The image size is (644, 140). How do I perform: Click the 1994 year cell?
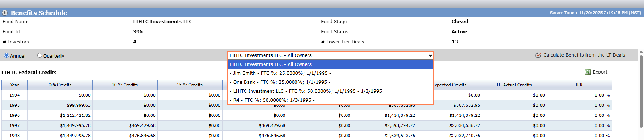(x=15, y=95)
